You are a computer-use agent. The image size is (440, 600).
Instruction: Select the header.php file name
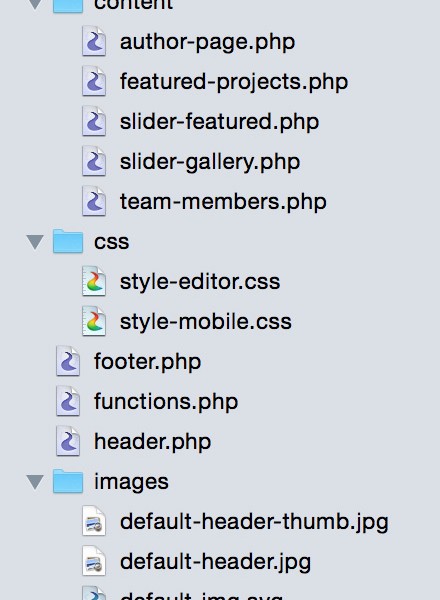(x=153, y=442)
